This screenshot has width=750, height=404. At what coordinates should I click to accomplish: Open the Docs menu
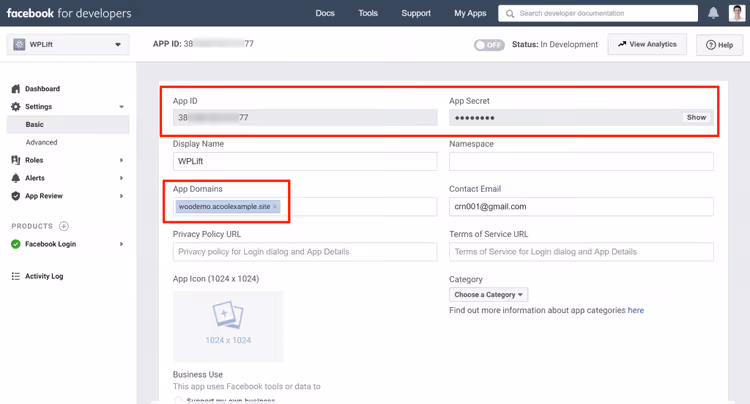click(x=325, y=13)
